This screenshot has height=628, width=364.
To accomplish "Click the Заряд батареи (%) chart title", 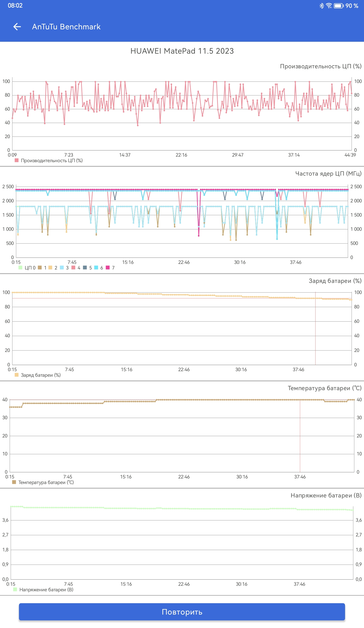I will pyautogui.click(x=335, y=281).
